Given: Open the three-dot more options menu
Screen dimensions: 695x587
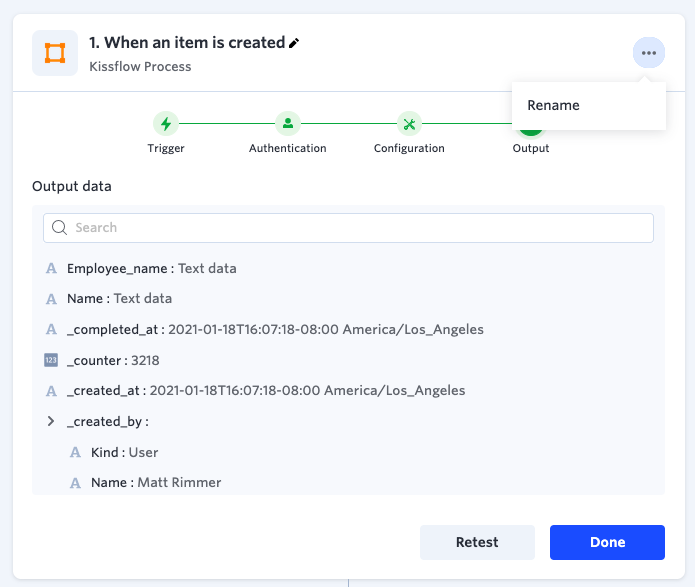Looking at the screenshot, I should (x=649, y=53).
